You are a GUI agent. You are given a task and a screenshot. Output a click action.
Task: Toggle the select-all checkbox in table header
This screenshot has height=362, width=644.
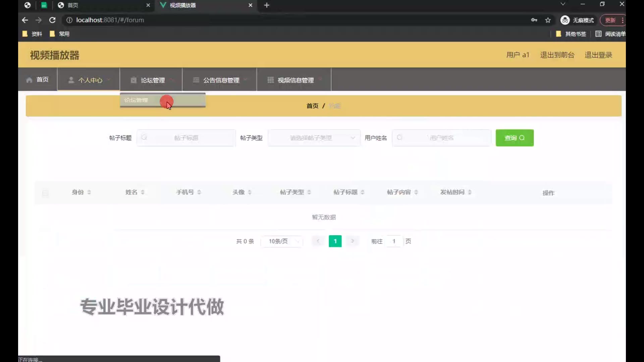point(45,193)
